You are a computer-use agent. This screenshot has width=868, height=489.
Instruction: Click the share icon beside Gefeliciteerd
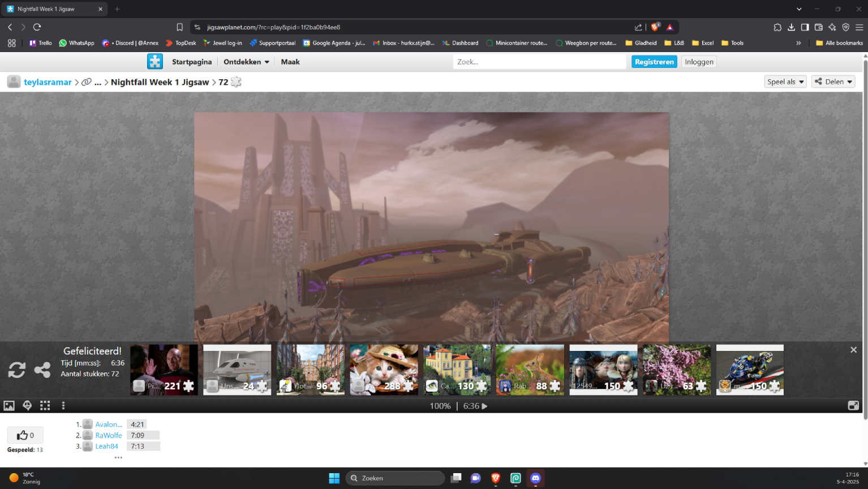tap(42, 370)
